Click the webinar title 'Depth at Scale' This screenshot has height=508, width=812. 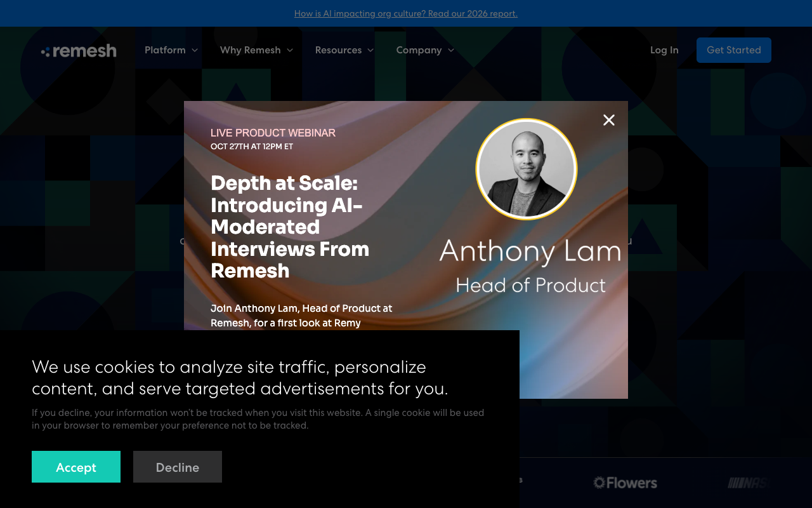290,227
